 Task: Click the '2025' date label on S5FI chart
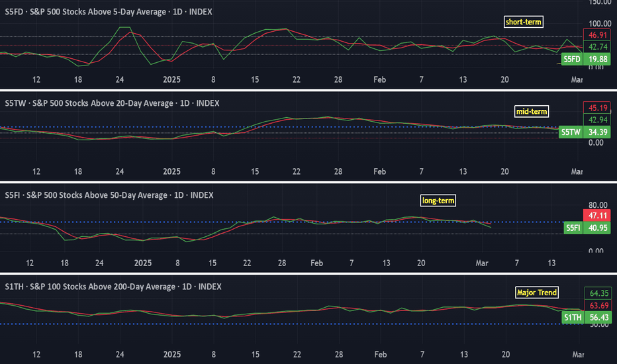[143, 263]
